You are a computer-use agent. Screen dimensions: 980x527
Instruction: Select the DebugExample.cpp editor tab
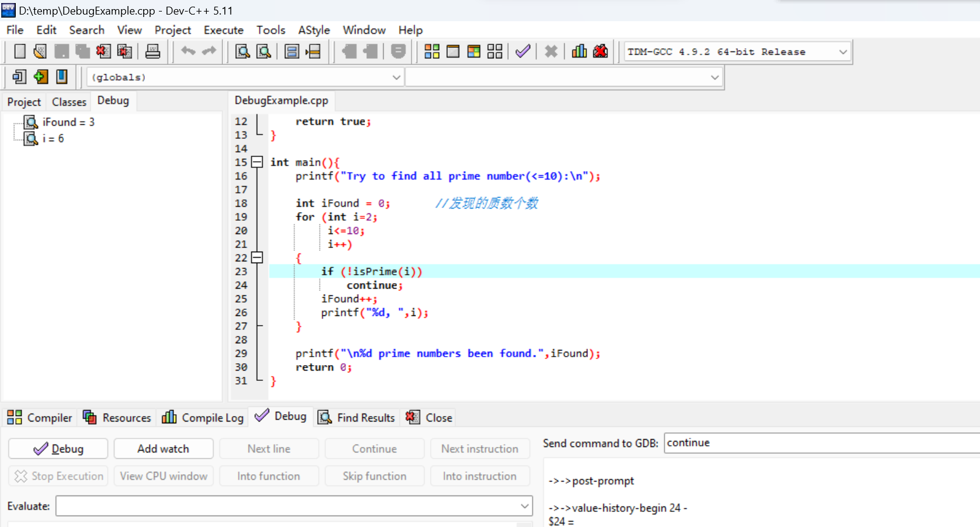pos(281,101)
